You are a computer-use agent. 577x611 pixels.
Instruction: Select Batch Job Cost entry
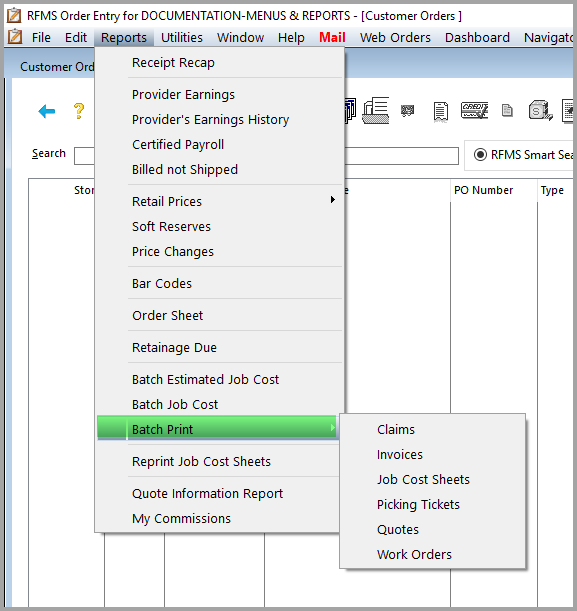[220, 404]
